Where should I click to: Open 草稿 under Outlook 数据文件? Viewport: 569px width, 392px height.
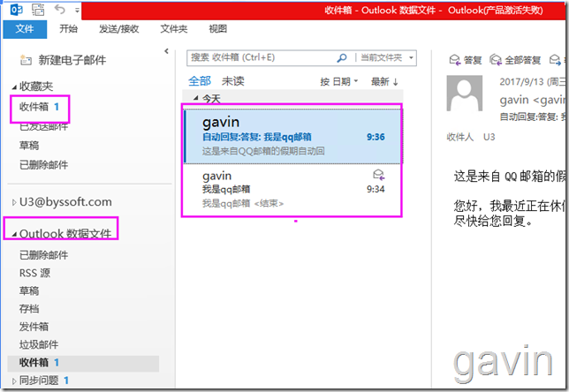(29, 290)
